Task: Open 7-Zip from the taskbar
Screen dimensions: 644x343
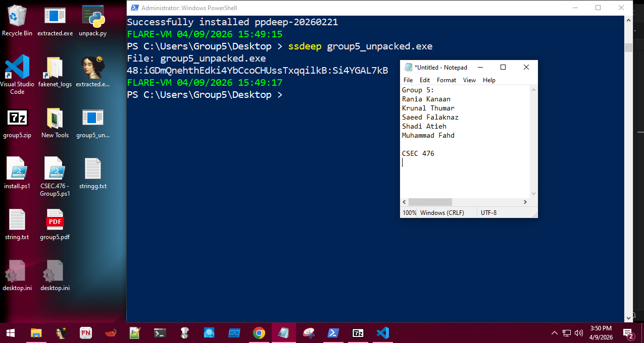Action: (x=358, y=333)
